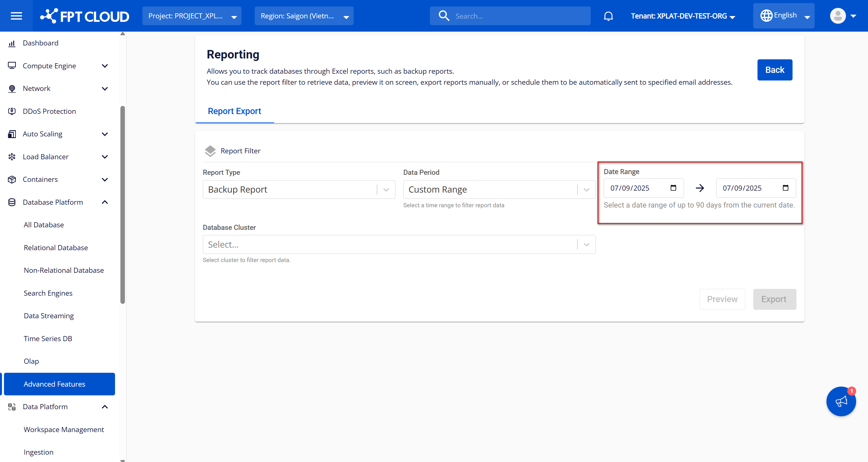Open the hamburger menu icon
Viewport: 868px width, 462px height.
(16, 16)
